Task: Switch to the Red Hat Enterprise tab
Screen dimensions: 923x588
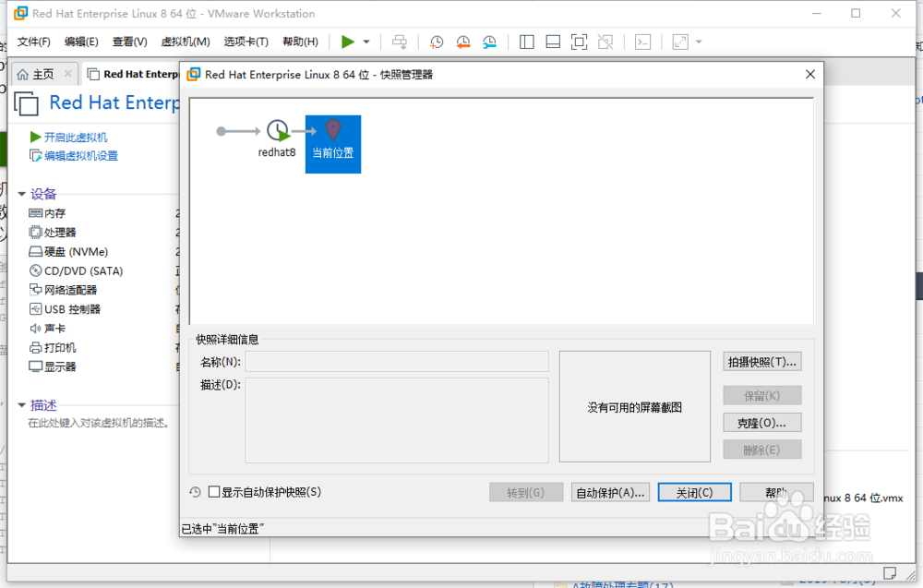Action: (x=134, y=74)
